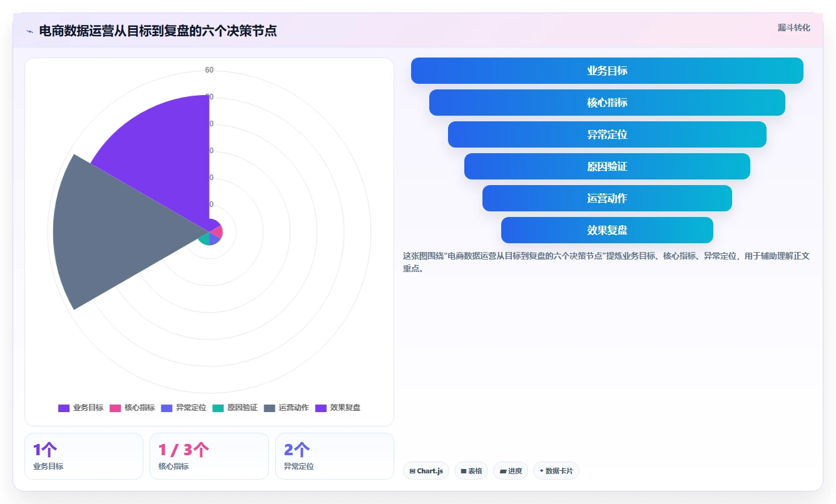Select the 业务目标 funnel bar
The width and height of the screenshot is (836, 504).
607,71
